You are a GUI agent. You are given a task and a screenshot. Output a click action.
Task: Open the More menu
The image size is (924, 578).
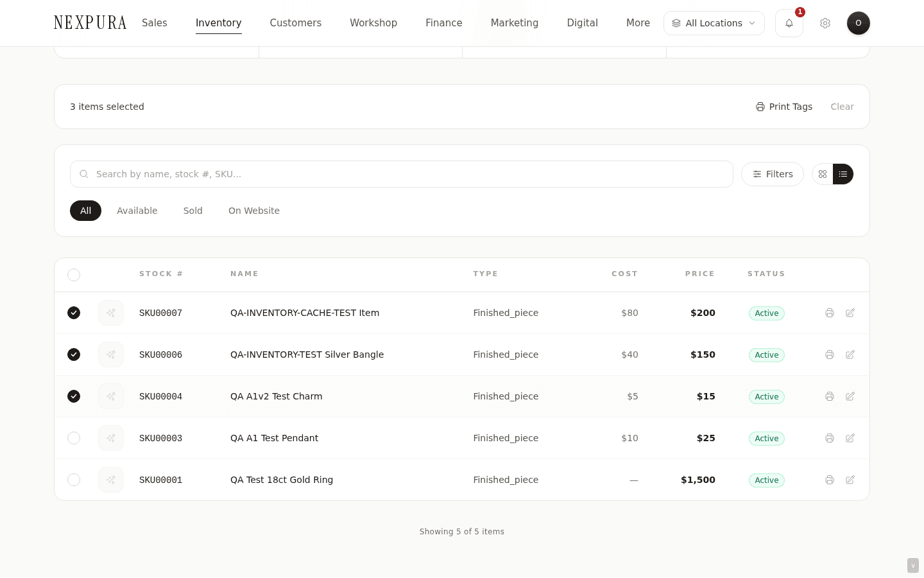coord(638,23)
